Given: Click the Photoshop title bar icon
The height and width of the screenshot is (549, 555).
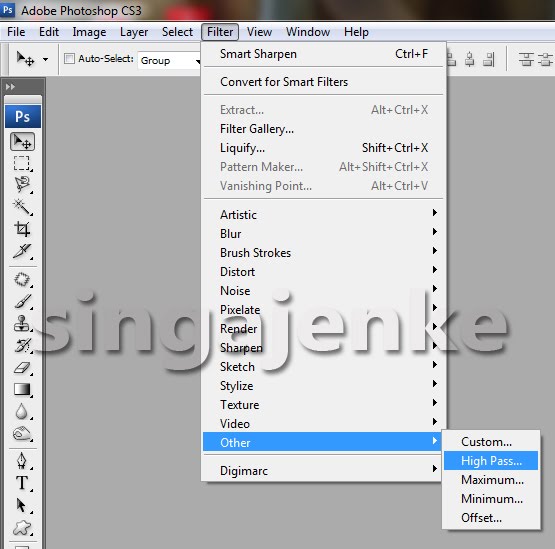Looking at the screenshot, I should coord(7,10).
